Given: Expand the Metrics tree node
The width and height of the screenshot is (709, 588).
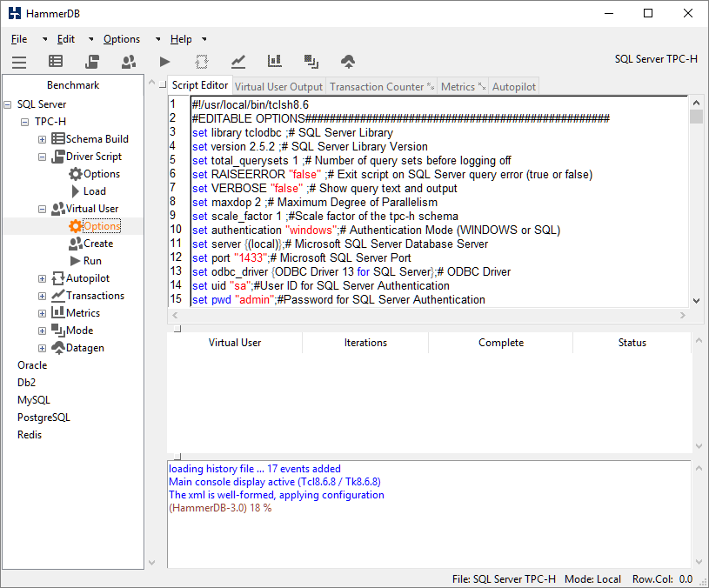Looking at the screenshot, I should click(42, 314).
